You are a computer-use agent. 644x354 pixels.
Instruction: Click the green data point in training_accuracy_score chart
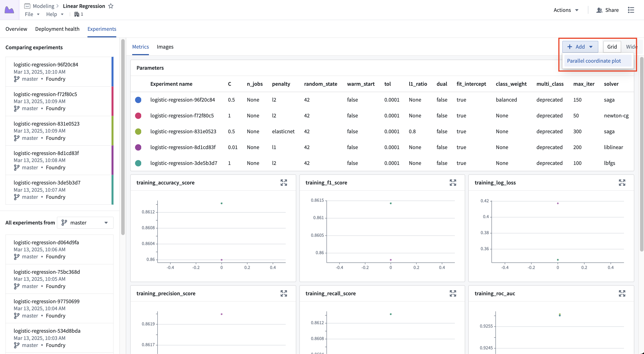click(221, 203)
